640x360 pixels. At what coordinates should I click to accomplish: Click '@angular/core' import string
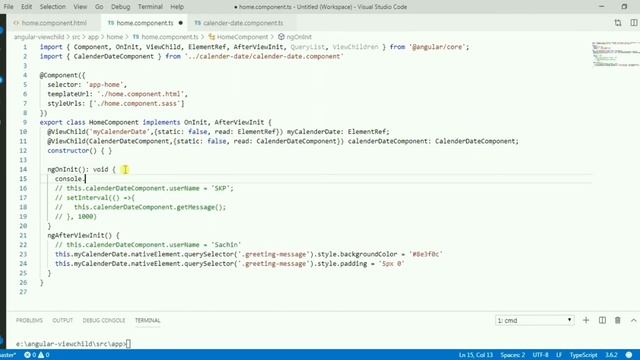tap(437, 47)
